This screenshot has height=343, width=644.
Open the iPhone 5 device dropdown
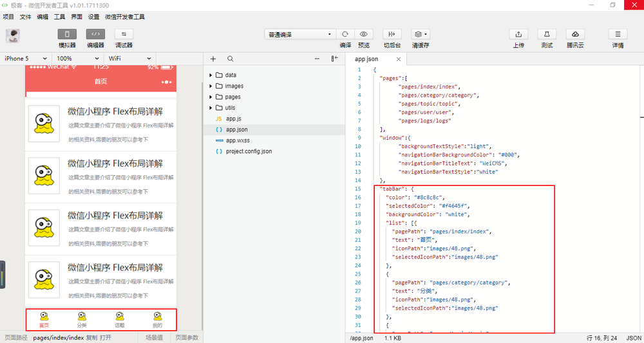26,59
